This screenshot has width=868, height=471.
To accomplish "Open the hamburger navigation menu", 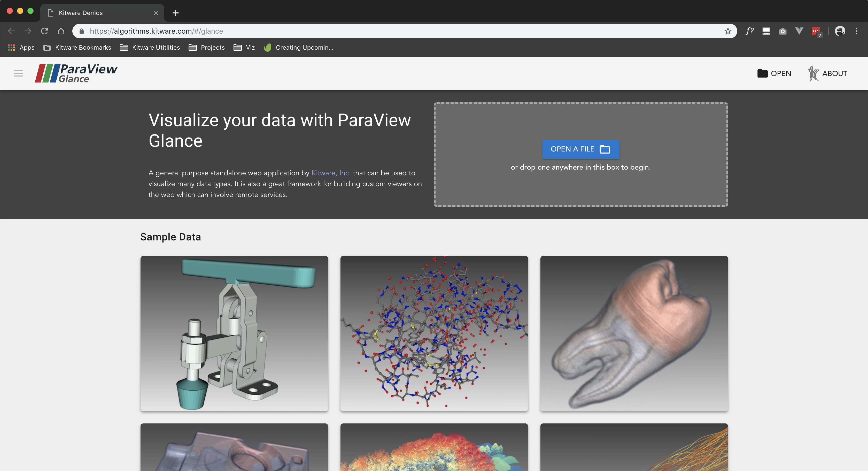I will 19,73.
